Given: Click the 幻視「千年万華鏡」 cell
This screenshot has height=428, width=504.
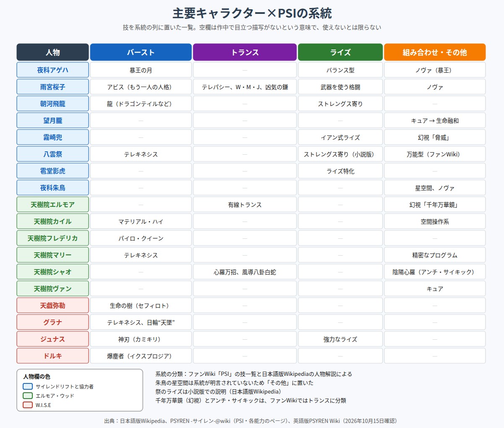Looking at the screenshot, I should click(435, 204).
